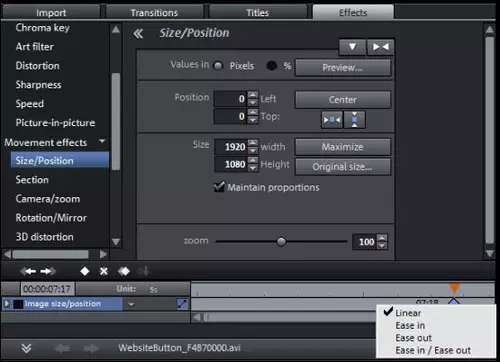Screen dimensions: 500x362
Task: Click the Preview... button
Action: pos(343,68)
